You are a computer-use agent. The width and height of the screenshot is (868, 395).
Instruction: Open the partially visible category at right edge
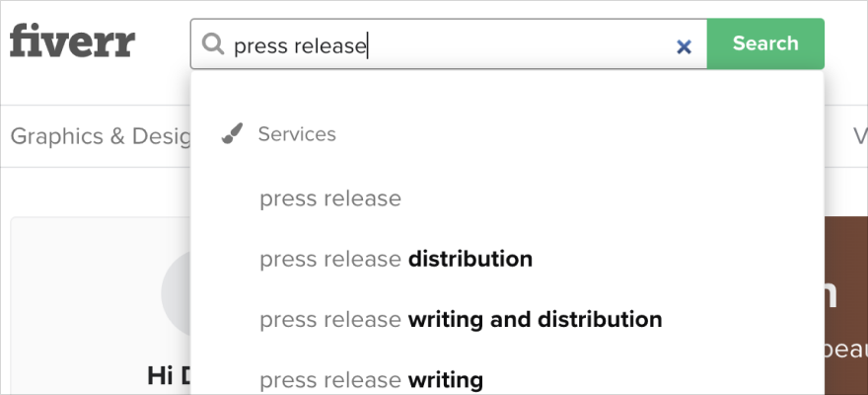pos(860,136)
